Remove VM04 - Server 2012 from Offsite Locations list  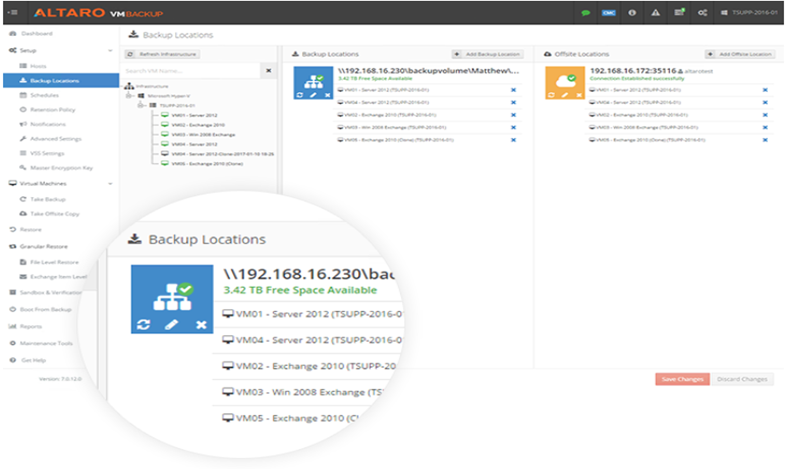click(x=765, y=103)
